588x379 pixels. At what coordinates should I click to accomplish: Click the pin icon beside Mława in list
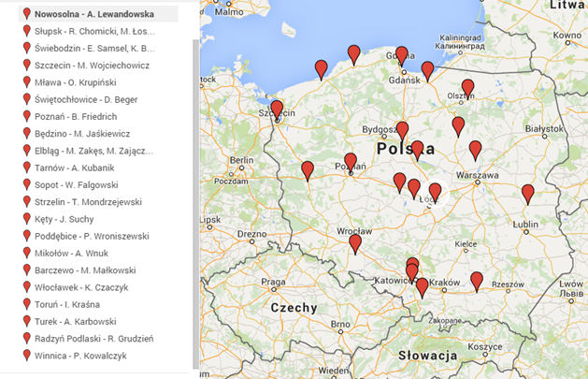[x=26, y=82]
